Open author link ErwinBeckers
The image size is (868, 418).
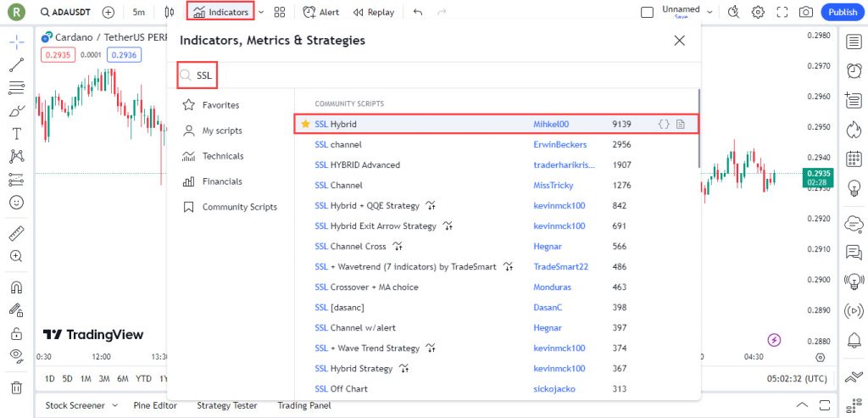point(559,144)
